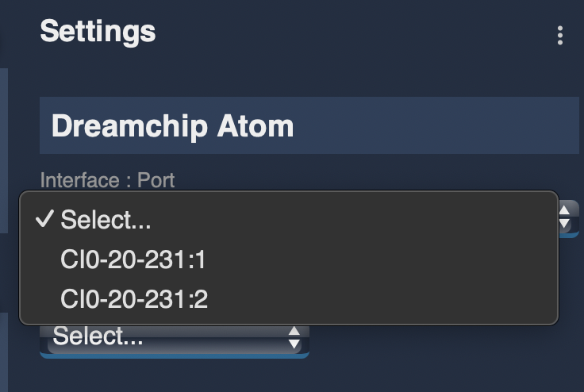
Task: Click the up arrow on lower Select... dropdown
Action: pyautogui.click(x=294, y=332)
